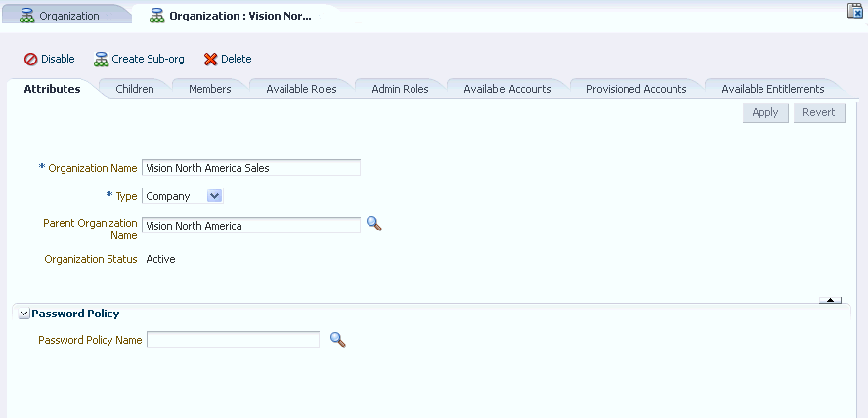Collapse the Password Policy section
The width and height of the screenshot is (868, 418).
(x=23, y=313)
